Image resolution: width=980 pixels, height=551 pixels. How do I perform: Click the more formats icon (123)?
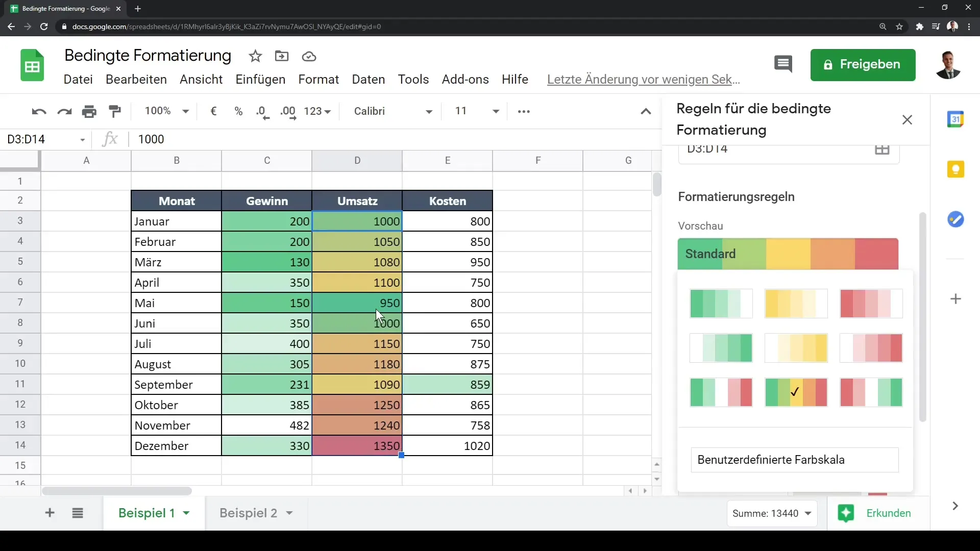[316, 111]
